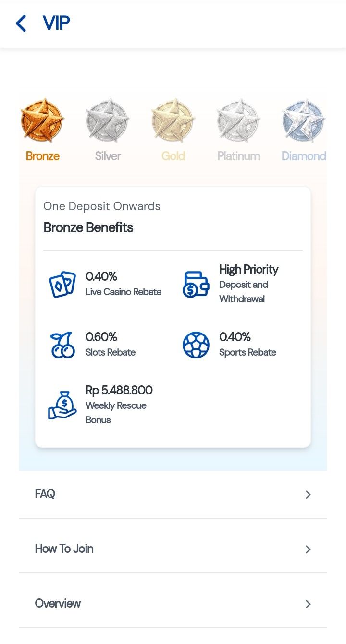Image resolution: width=346 pixels, height=644 pixels.
Task: Select the Silver star medal icon
Action: (108, 120)
